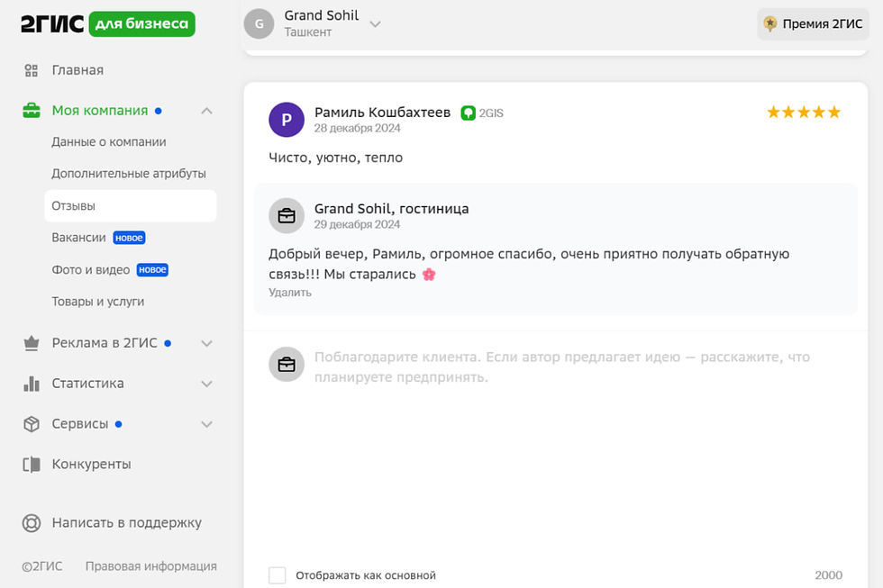Click the bar chart Статистика icon

pos(32,384)
